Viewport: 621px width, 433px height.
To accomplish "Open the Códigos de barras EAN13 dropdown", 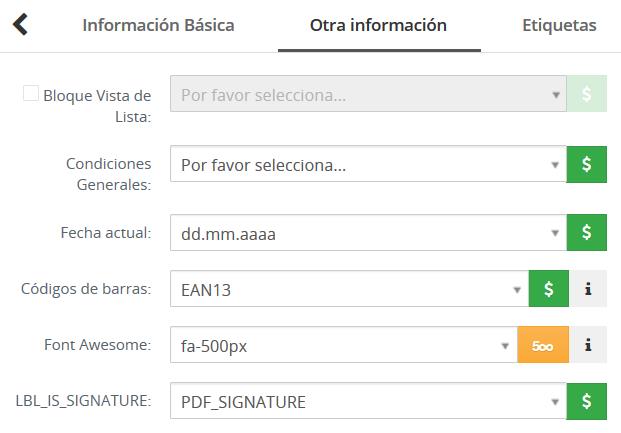I will tap(348, 289).
